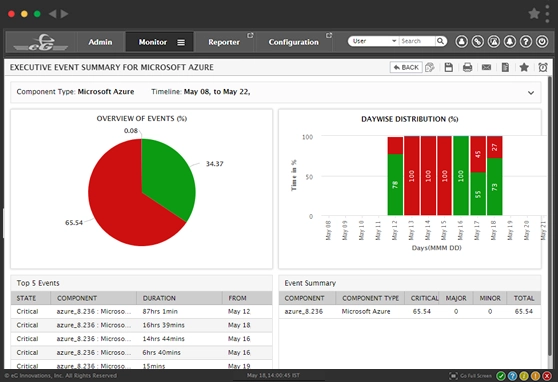Export report using document icon

[x=505, y=67]
